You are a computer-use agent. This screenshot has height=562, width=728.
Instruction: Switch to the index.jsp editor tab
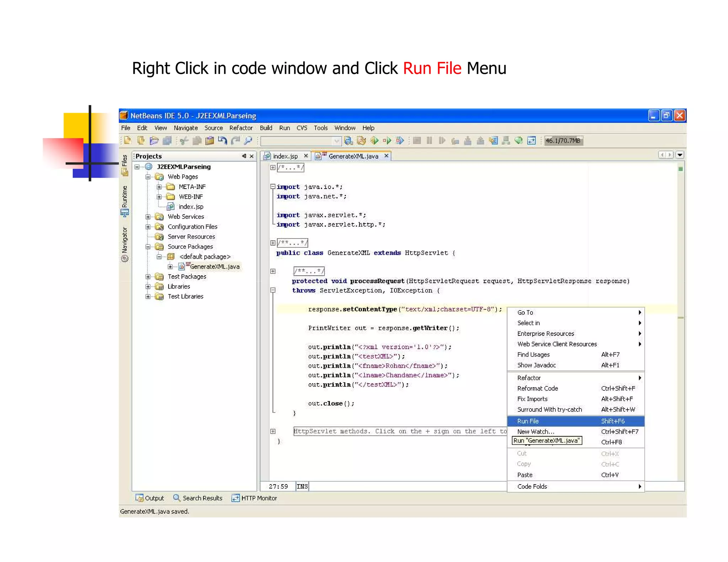click(x=285, y=156)
